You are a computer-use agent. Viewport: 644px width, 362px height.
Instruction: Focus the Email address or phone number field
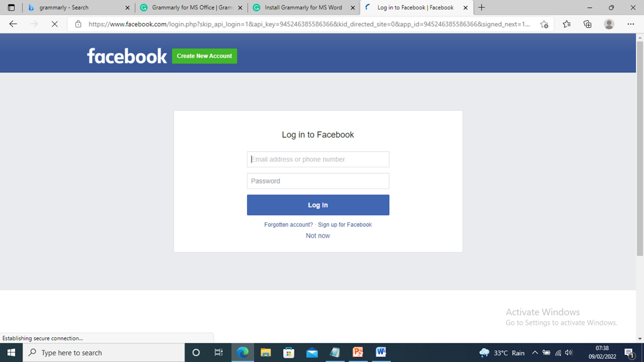coord(318,159)
